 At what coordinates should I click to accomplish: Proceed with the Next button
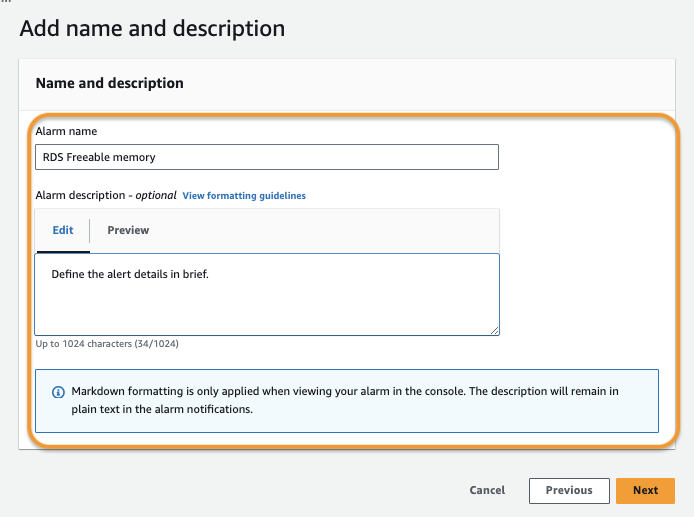click(645, 490)
